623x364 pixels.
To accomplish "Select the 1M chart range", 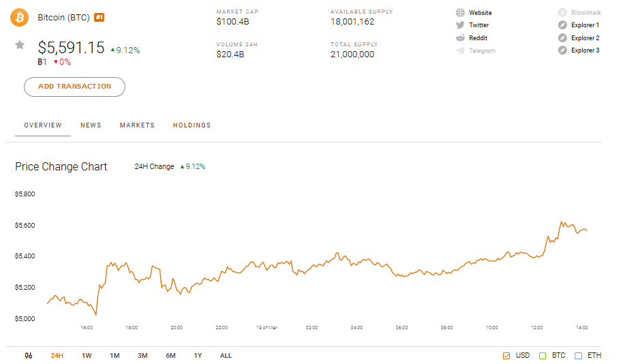I will (x=115, y=356).
